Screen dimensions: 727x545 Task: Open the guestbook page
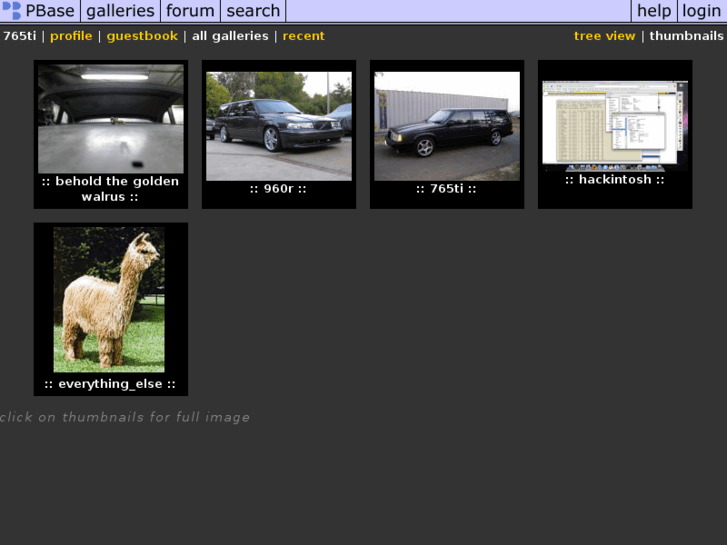tap(142, 36)
